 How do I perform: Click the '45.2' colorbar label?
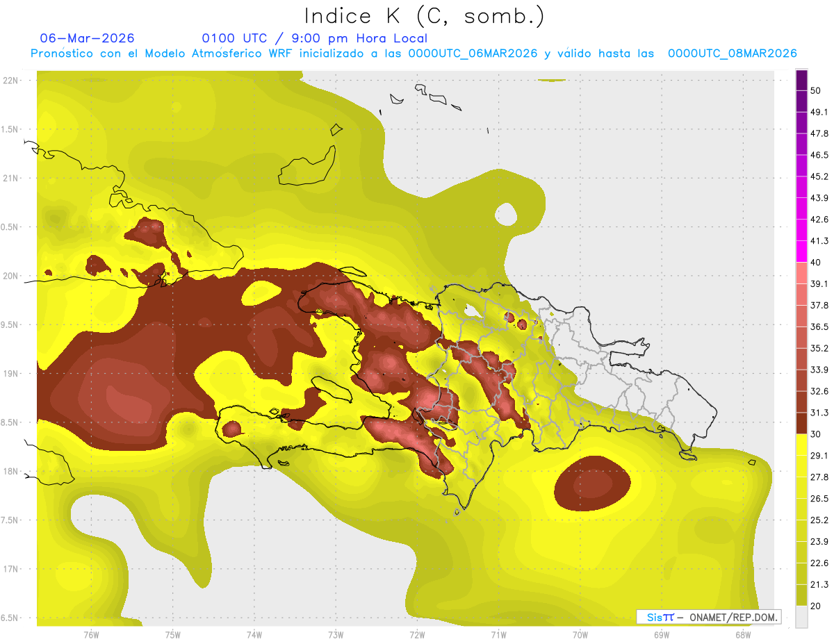pos(819,176)
